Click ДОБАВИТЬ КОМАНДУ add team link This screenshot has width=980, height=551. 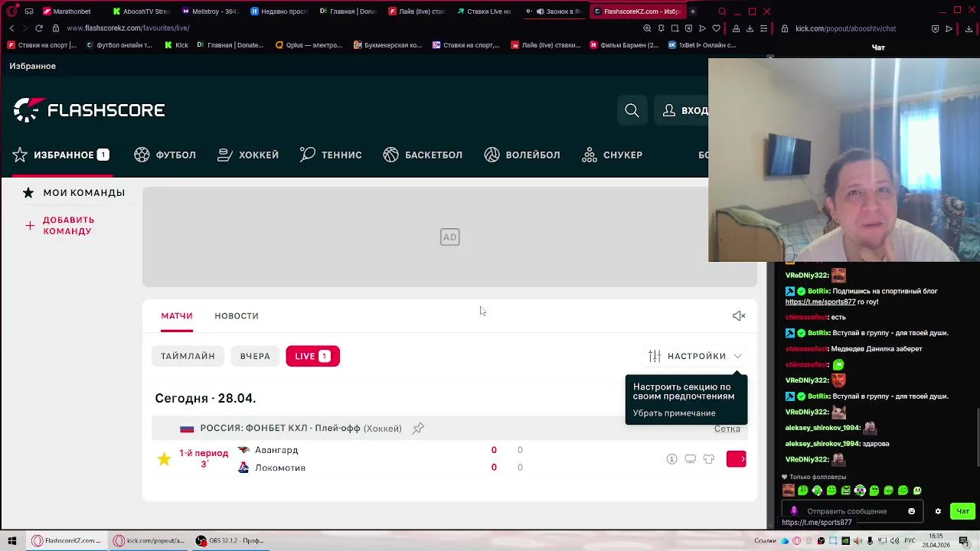(x=60, y=226)
